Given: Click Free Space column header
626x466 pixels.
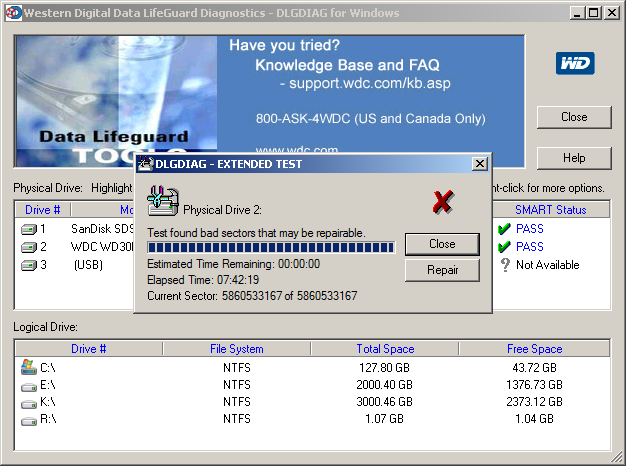Looking at the screenshot, I should pyautogui.click(x=535, y=349).
